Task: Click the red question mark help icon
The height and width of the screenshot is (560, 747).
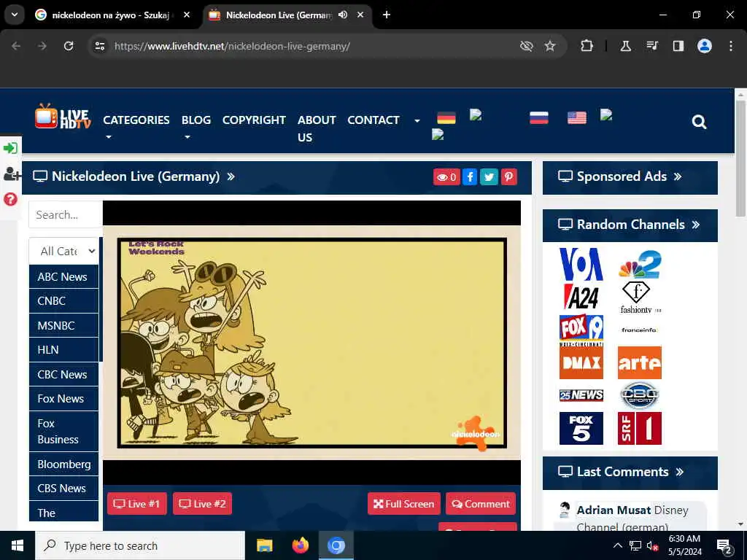Action: pyautogui.click(x=10, y=199)
